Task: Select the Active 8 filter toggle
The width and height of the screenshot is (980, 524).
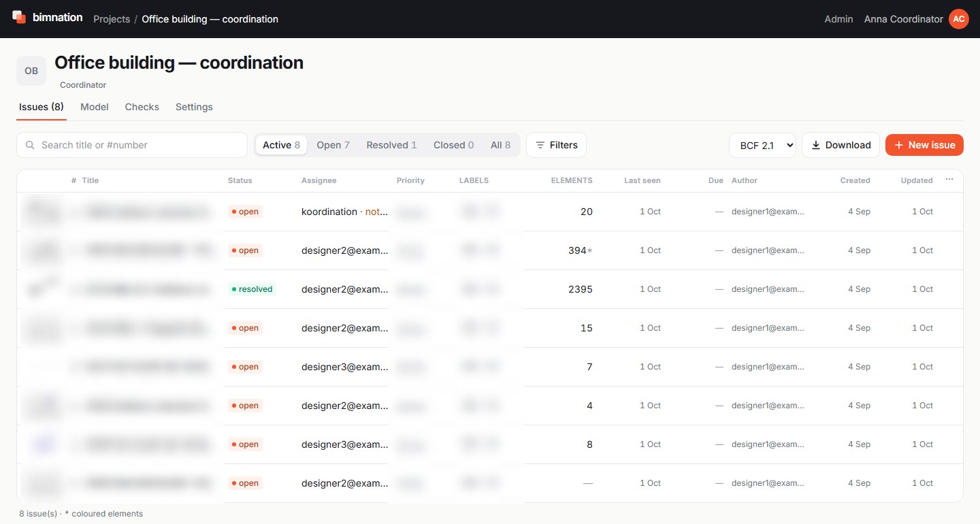Action: [x=281, y=145]
